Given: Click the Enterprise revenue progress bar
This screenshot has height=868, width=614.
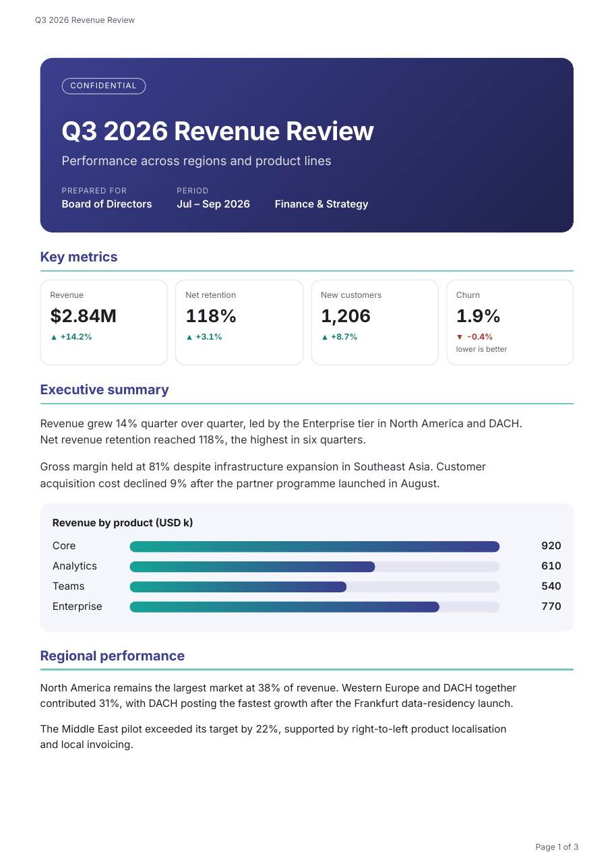Looking at the screenshot, I should point(315,607).
